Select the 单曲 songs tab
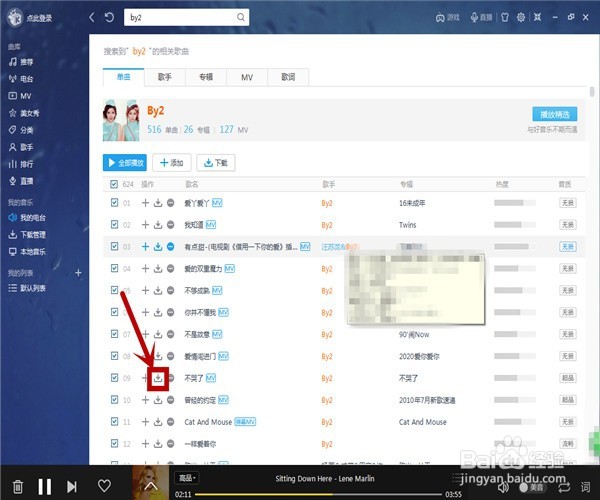Image resolution: width=600 pixels, height=500 pixels. [x=124, y=77]
